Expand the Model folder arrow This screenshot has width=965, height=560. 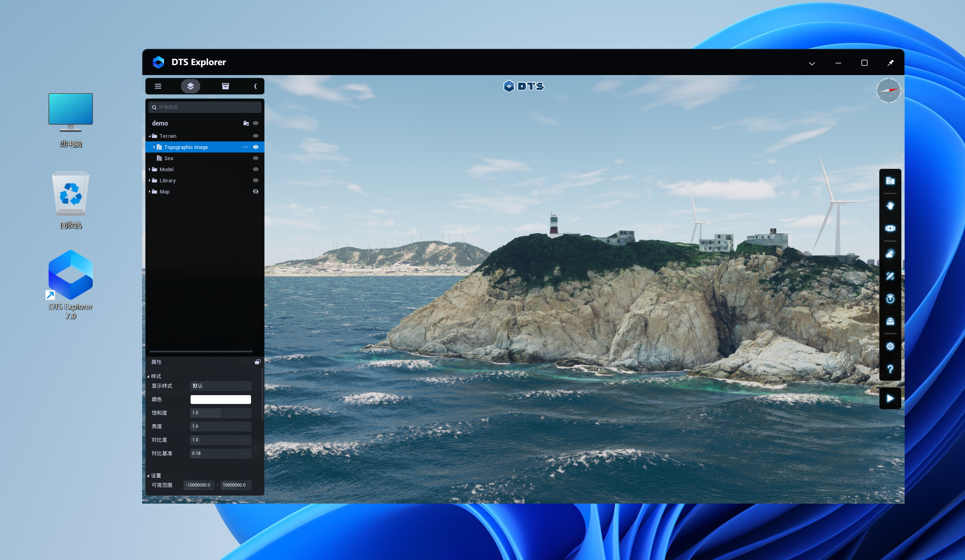click(150, 169)
